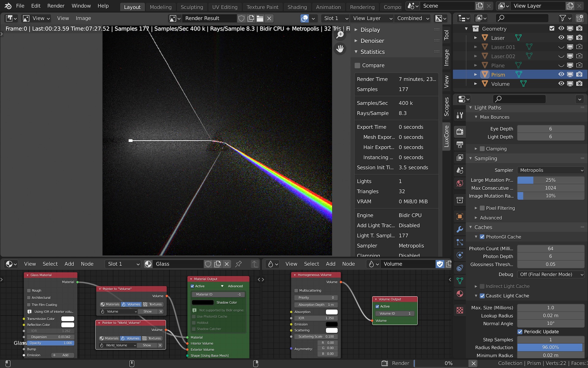Image resolution: width=588 pixels, height=368 pixels.
Task: Hide the Prism object in viewport
Action: 561,75
